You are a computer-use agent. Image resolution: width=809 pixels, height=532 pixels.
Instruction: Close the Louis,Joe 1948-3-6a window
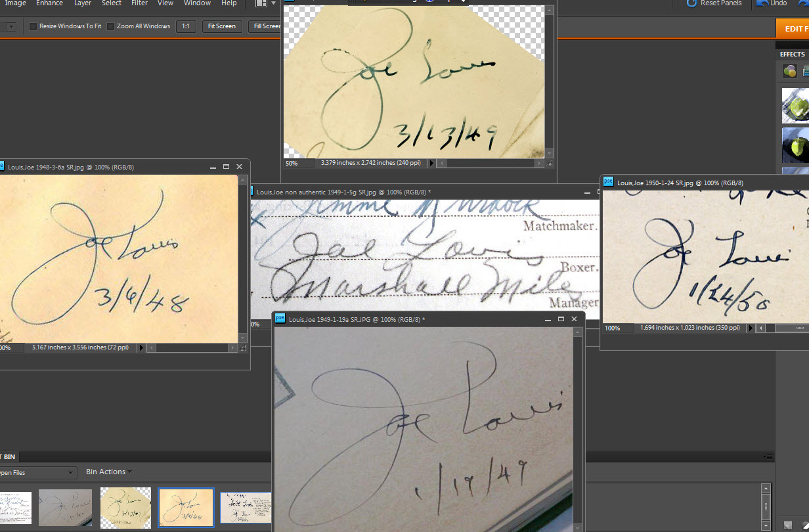point(240,167)
